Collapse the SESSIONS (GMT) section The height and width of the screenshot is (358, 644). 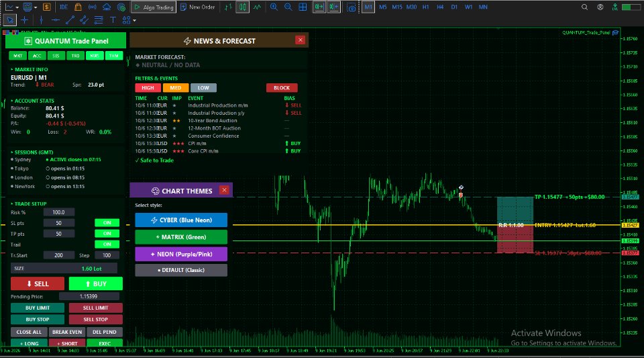click(x=32, y=152)
